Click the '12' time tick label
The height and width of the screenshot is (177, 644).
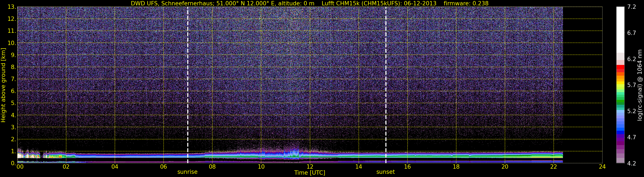point(310,167)
